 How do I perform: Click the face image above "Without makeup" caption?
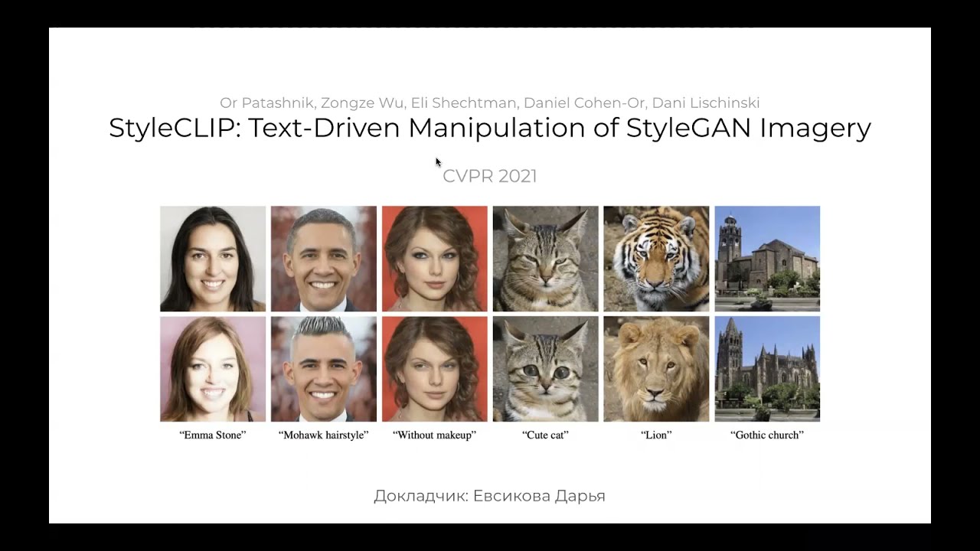434,369
